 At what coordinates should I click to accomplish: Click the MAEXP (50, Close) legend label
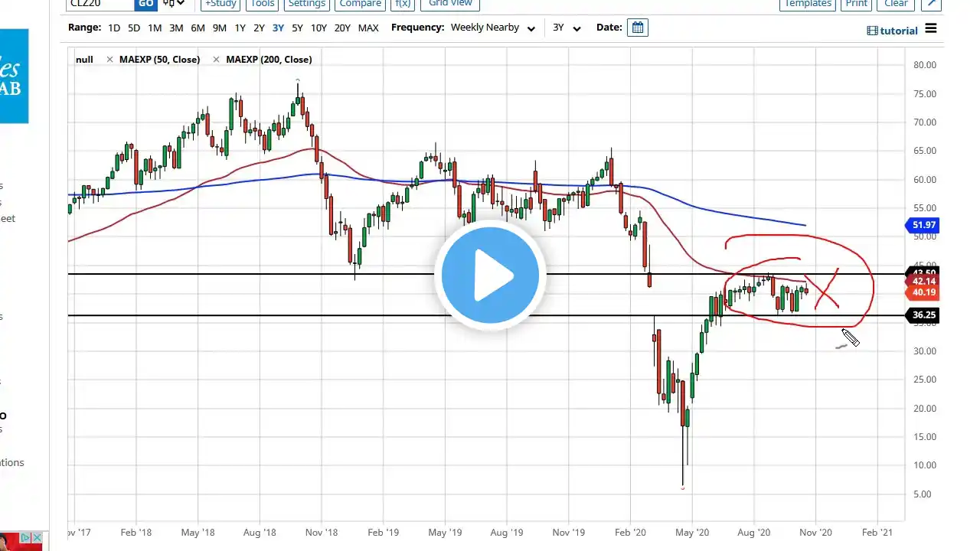tap(159, 60)
